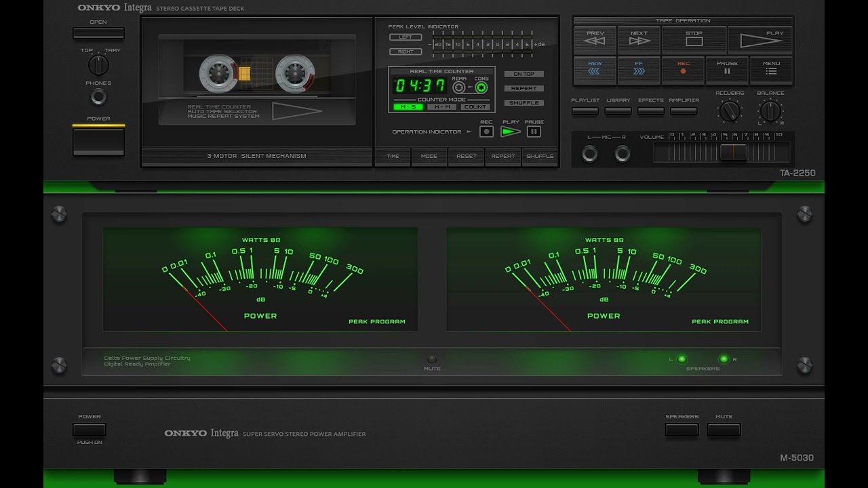The width and height of the screenshot is (868, 488).
Task: Select the H-M counter mode
Action: tap(441, 107)
